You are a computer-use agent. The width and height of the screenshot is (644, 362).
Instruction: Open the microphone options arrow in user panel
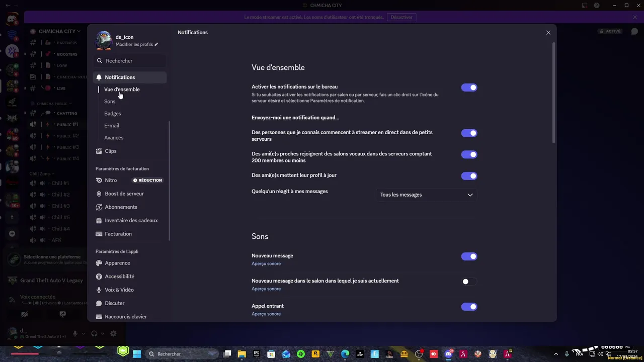[x=83, y=333]
